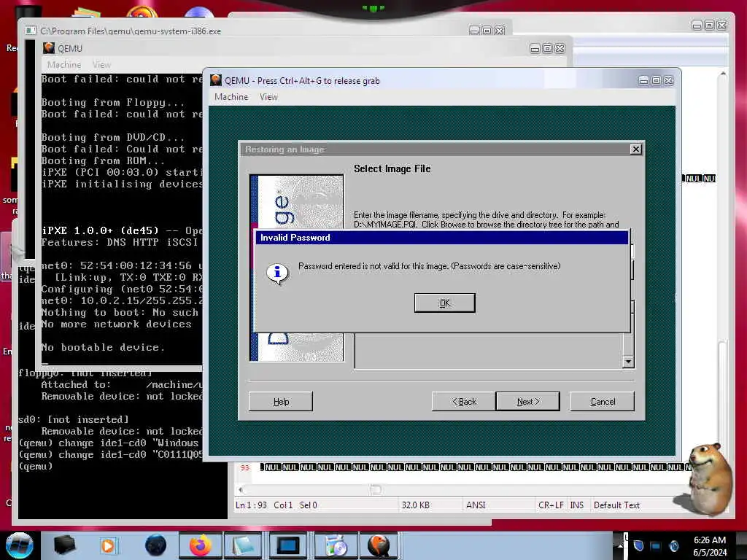Show hidden tray icons arrow
Image resolution: width=747 pixels, height=560 pixels.
tap(620, 546)
